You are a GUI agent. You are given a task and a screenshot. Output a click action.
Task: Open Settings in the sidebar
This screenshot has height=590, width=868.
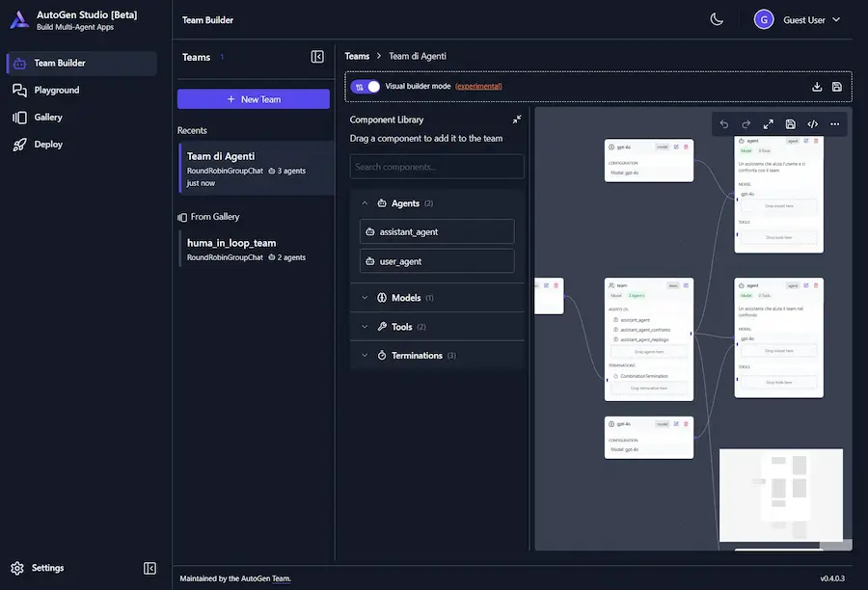[x=38, y=568]
